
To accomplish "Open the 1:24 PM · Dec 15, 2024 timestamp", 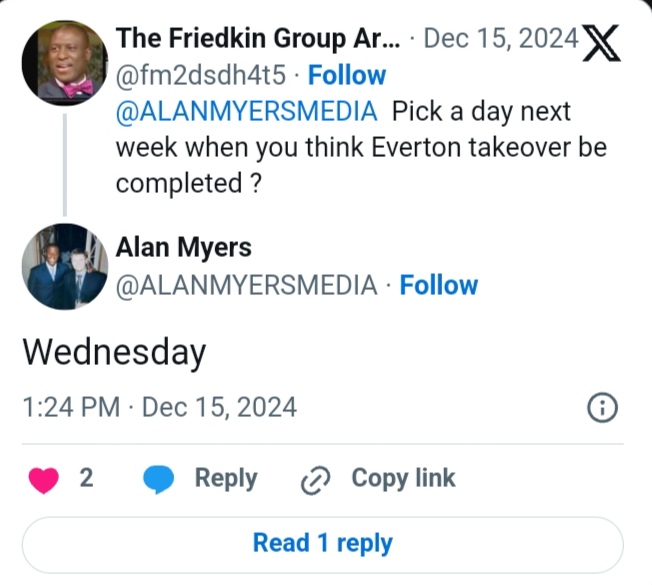I will (159, 407).
